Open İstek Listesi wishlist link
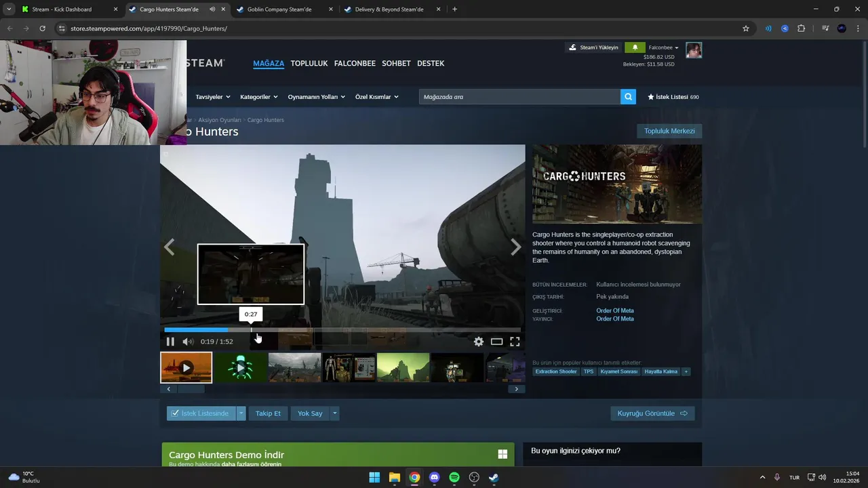 (673, 97)
